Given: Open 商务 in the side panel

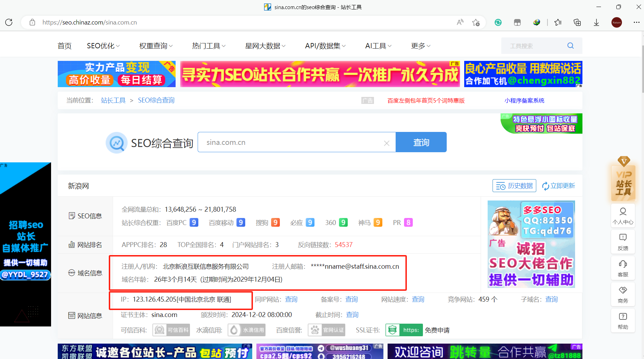Looking at the screenshot, I should [x=623, y=295].
